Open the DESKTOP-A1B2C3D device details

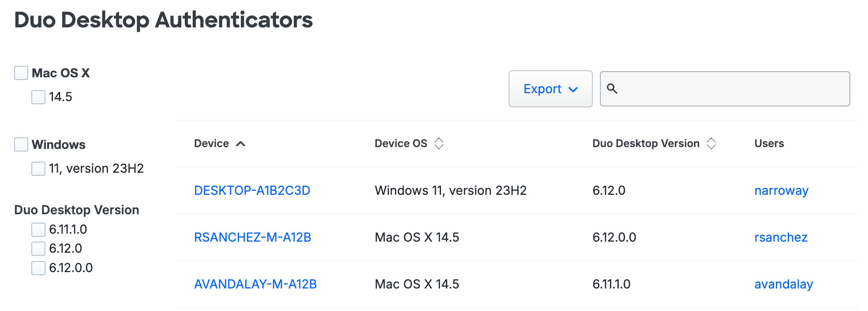click(x=251, y=190)
